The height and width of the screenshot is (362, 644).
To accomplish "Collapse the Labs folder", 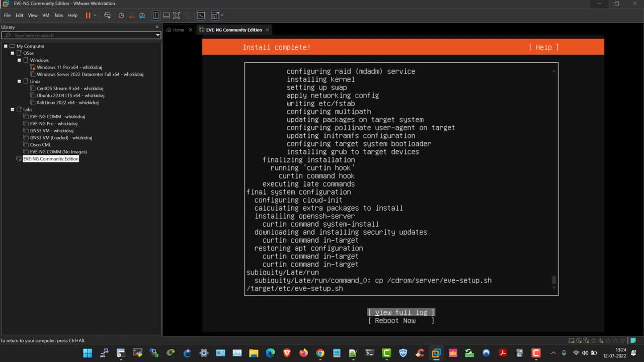I will click(13, 110).
